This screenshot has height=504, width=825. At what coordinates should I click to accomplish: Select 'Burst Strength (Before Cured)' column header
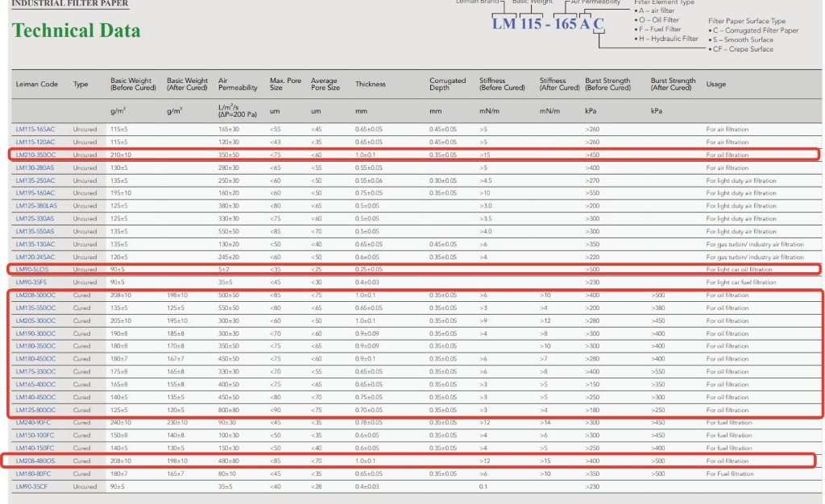607,84
